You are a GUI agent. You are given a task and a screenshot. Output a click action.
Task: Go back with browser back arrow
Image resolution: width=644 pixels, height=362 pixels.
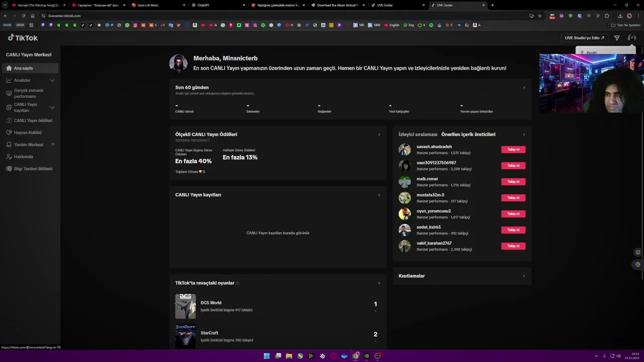coord(6,16)
